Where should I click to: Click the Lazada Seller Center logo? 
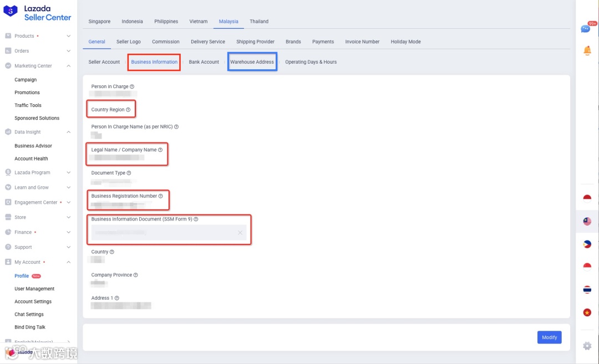[37, 13]
